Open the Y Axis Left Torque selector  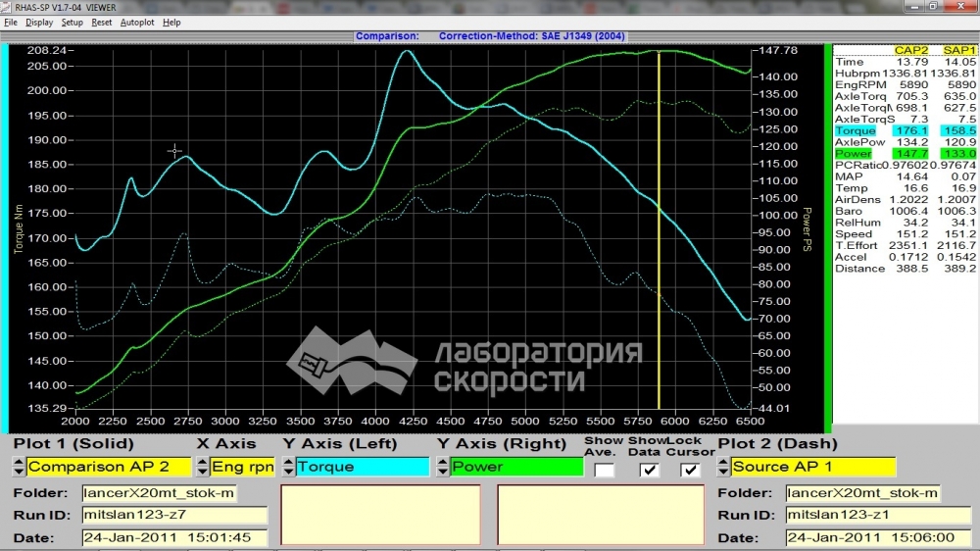(x=363, y=467)
